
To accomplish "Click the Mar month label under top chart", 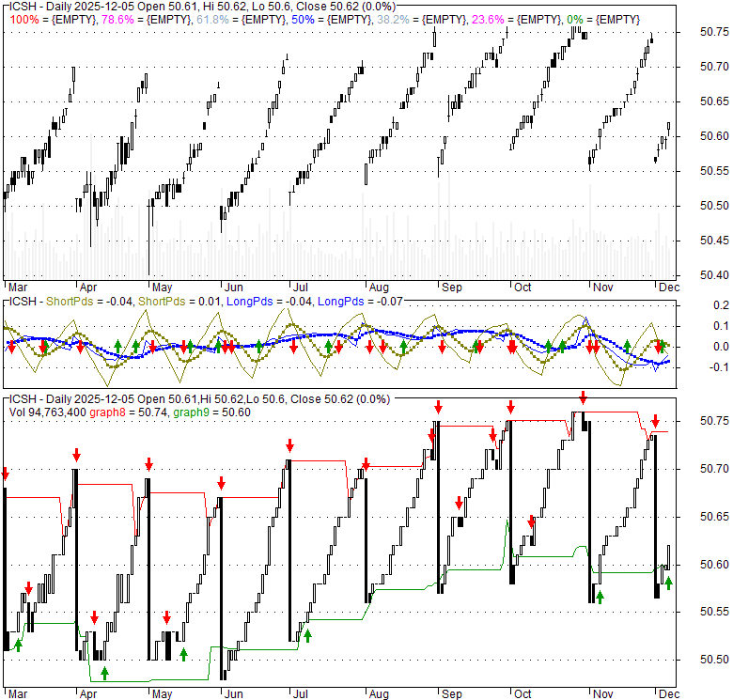I will tap(18, 288).
